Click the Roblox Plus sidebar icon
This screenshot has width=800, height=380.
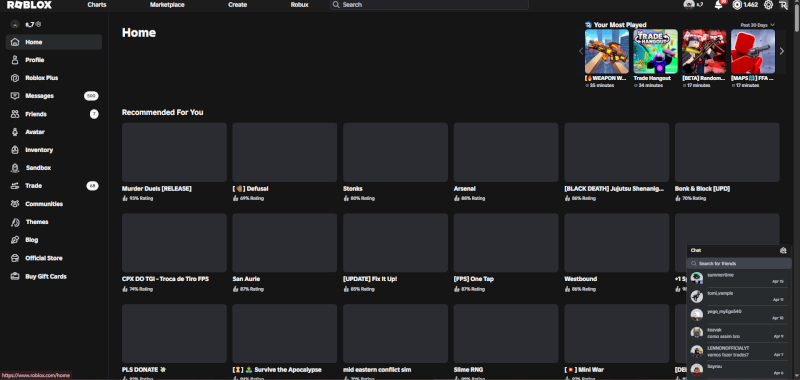click(15, 78)
